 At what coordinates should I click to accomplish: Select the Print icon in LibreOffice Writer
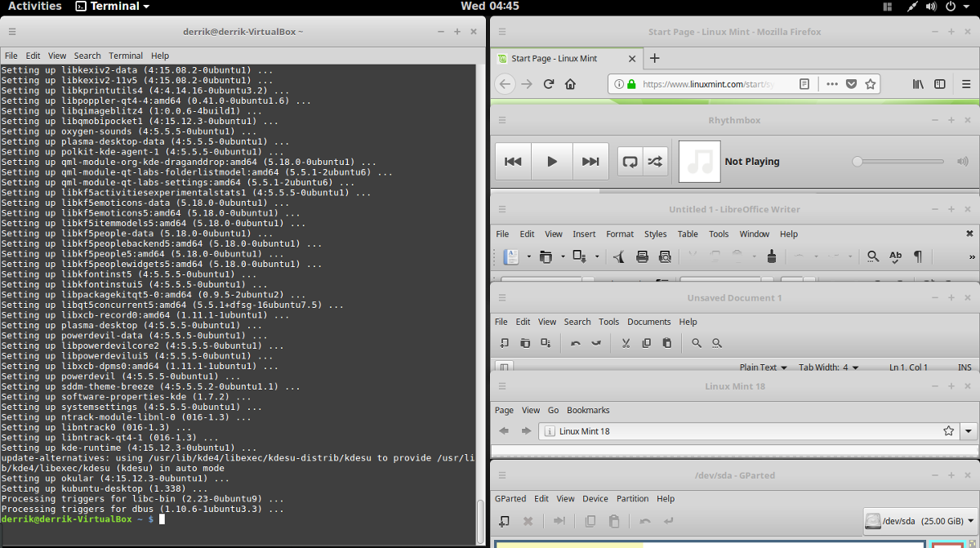(x=642, y=256)
